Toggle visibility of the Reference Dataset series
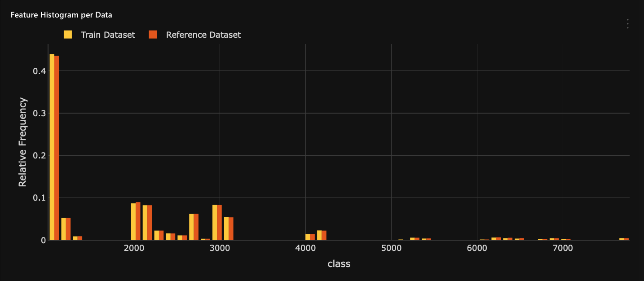The width and height of the screenshot is (644, 281). coord(203,35)
